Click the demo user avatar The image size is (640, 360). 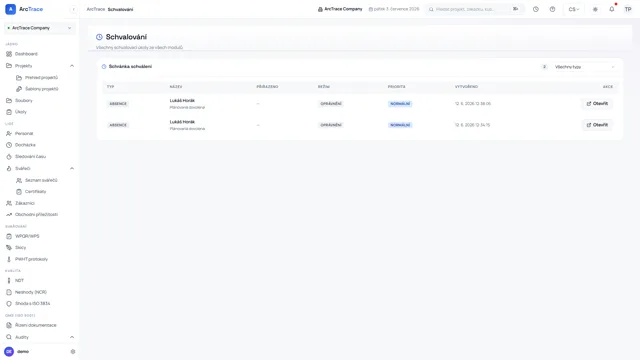click(9, 351)
